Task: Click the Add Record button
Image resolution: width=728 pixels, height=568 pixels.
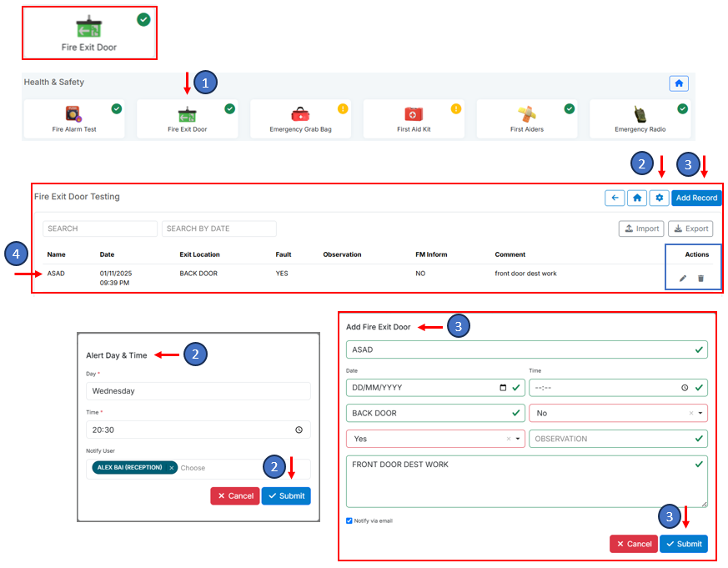Action: 695,198
